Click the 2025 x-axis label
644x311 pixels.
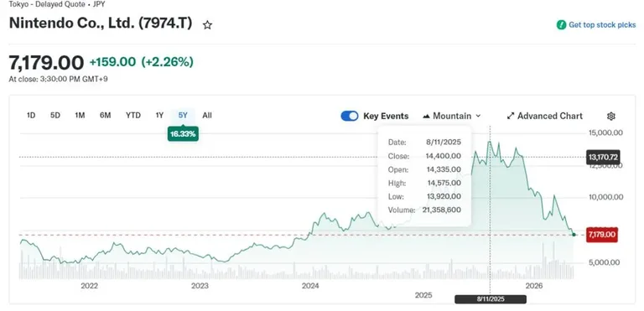pyautogui.click(x=423, y=295)
